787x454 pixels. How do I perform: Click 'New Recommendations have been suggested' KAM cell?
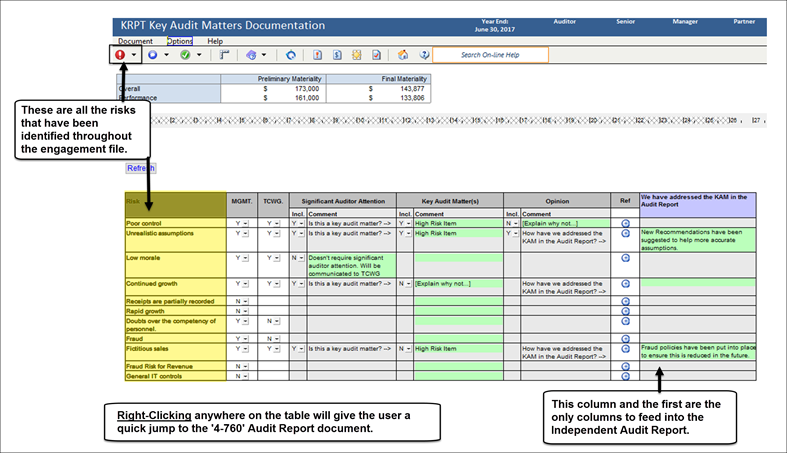coord(698,240)
